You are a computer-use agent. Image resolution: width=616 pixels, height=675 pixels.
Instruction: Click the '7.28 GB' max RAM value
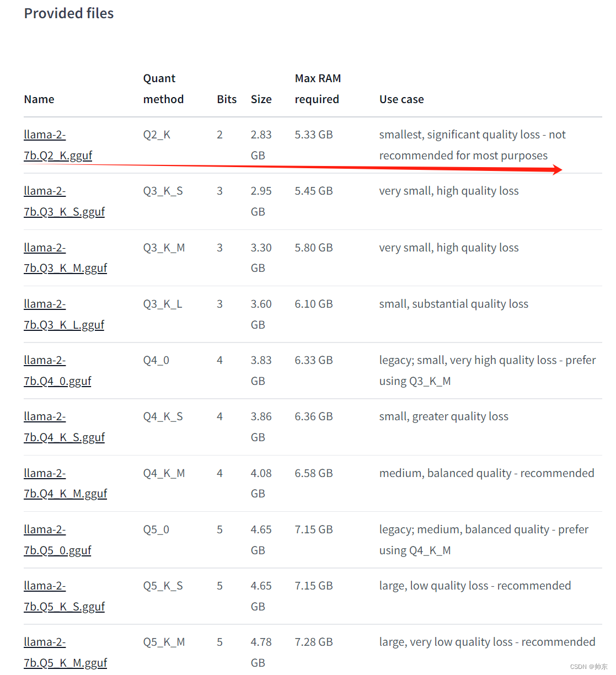[314, 642]
